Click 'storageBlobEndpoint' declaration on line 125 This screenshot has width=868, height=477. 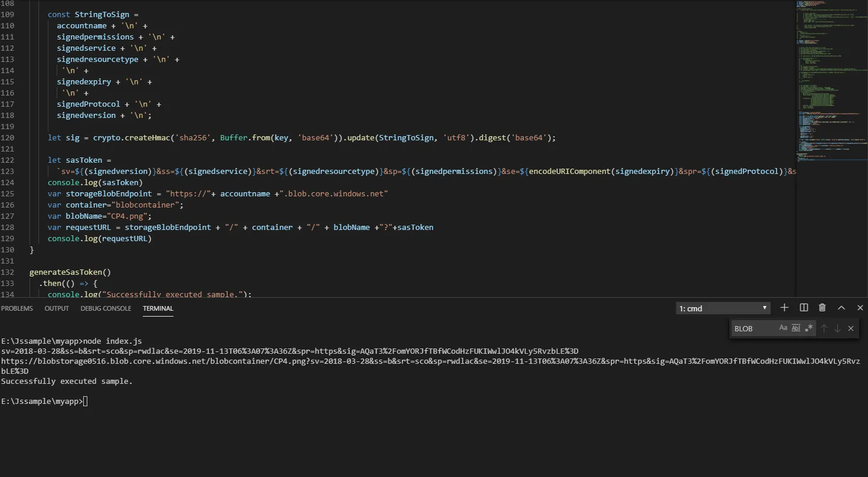point(109,194)
